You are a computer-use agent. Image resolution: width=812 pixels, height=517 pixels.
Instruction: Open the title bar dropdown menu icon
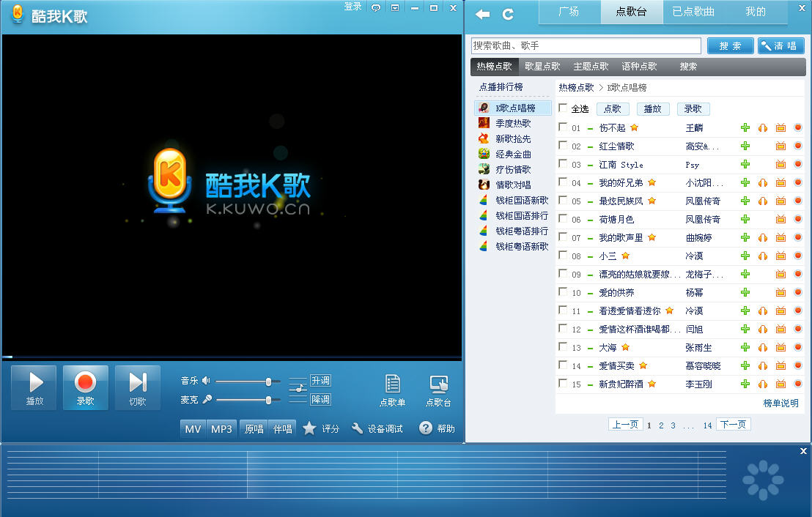point(396,7)
